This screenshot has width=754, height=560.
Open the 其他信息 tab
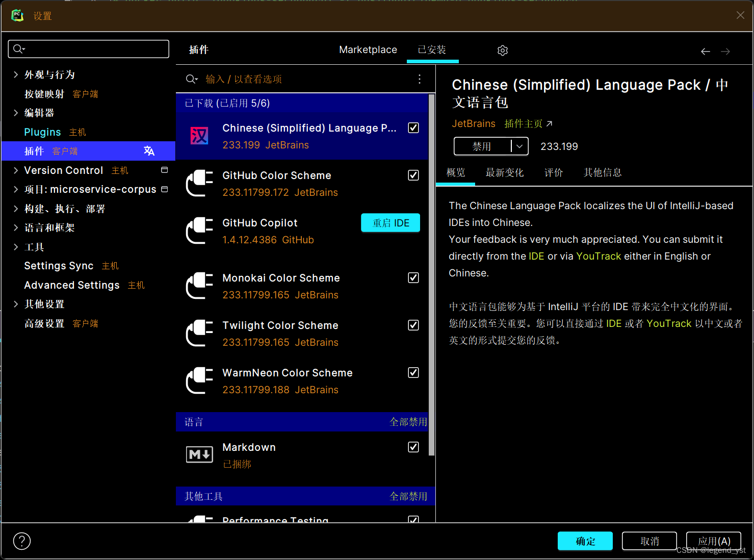[603, 172]
